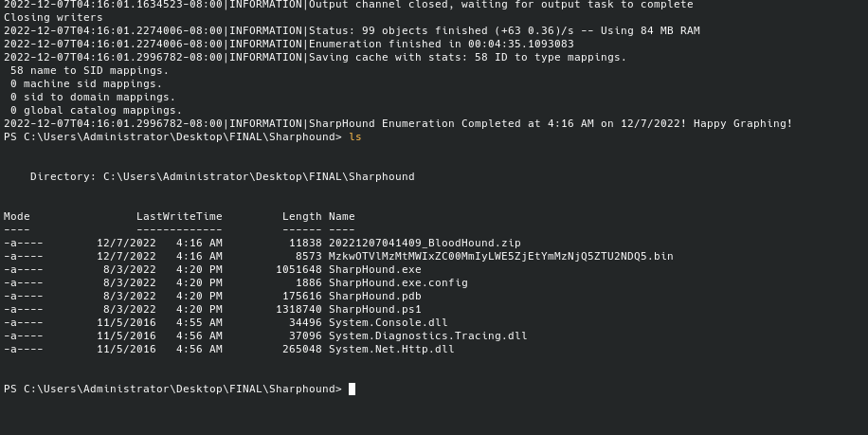Image resolution: width=868 pixels, height=435 pixels.
Task: Click the "58 name to SID mappings" line
Action: tap(89, 70)
